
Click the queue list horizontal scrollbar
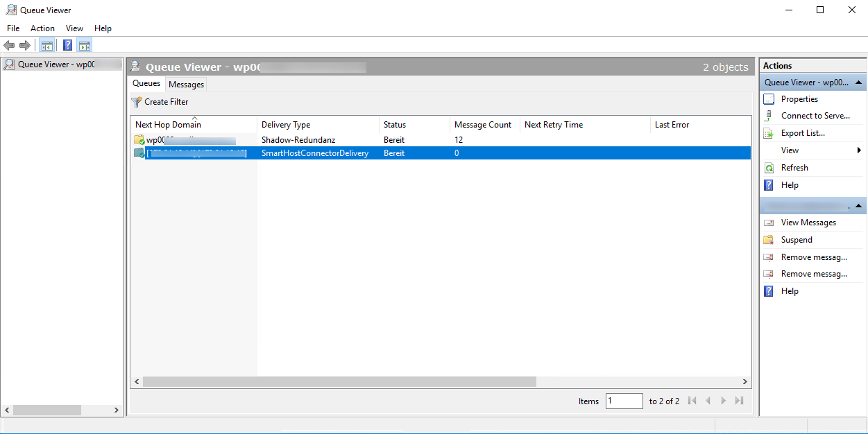pyautogui.click(x=340, y=382)
